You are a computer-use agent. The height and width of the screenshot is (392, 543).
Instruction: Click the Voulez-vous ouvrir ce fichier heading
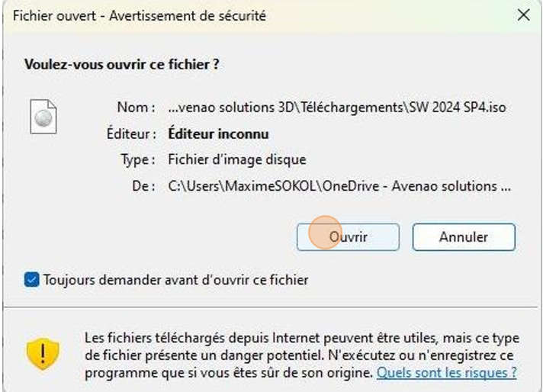[x=122, y=64]
